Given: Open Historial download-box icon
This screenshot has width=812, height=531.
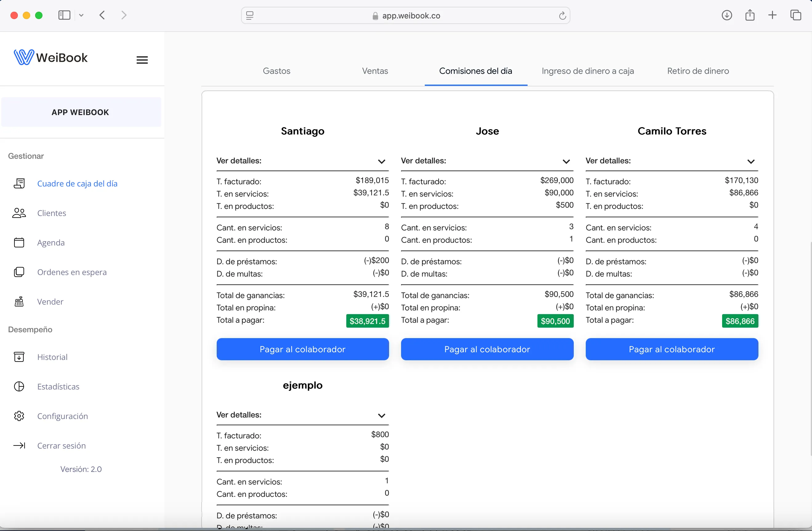Looking at the screenshot, I should tap(19, 357).
